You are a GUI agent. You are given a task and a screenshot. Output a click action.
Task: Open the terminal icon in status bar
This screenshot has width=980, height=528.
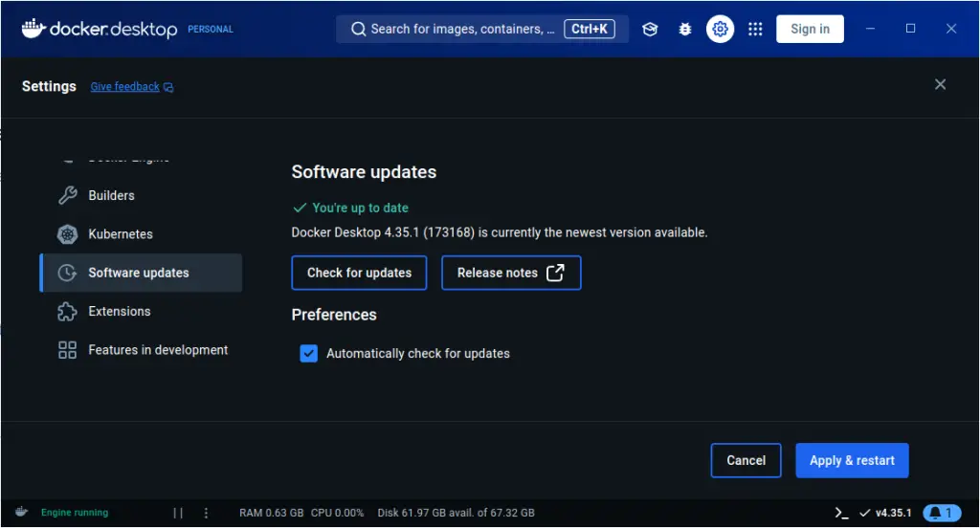coord(842,513)
